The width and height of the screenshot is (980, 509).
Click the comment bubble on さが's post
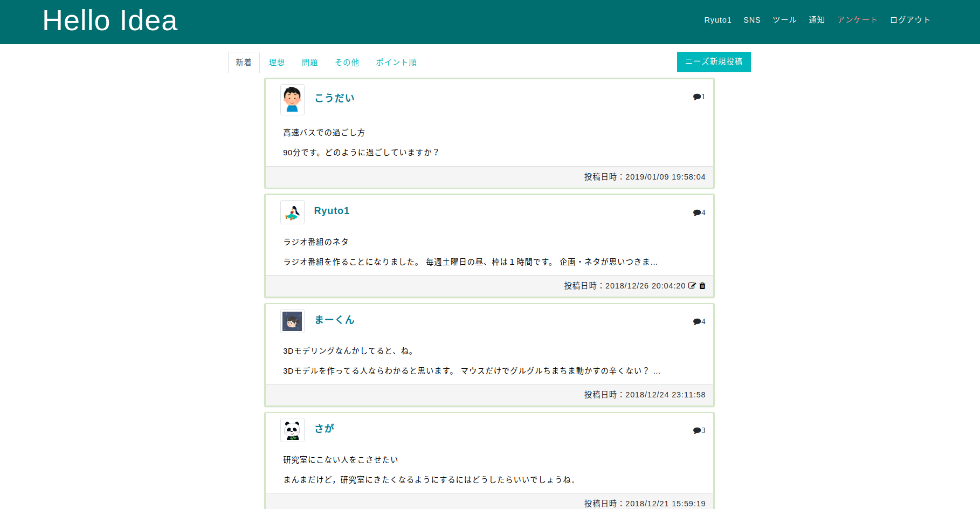point(698,430)
